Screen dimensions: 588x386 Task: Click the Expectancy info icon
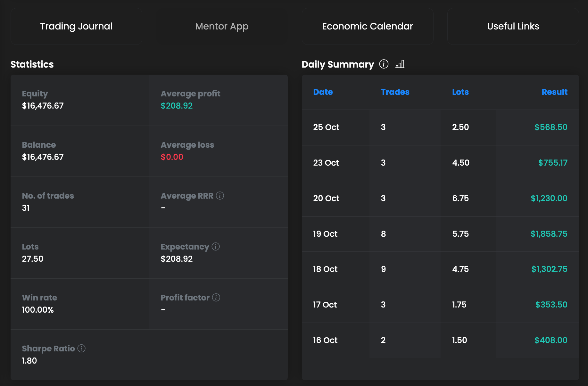coord(216,246)
